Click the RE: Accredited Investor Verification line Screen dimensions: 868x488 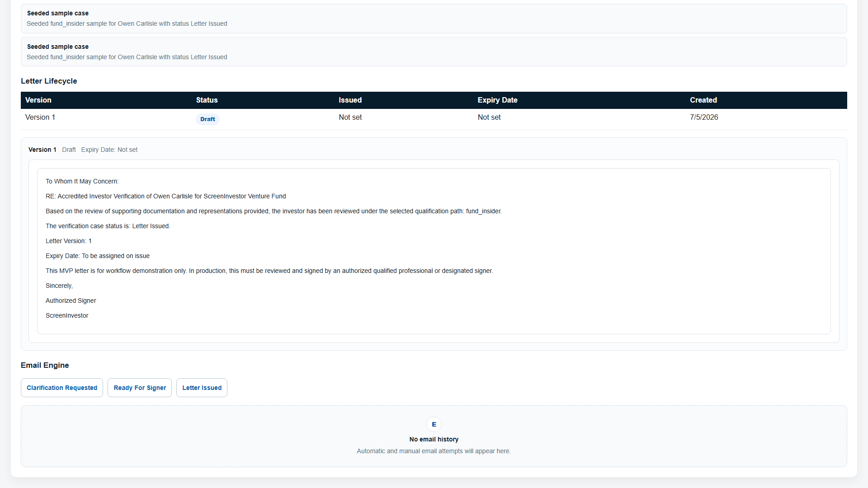(166, 197)
